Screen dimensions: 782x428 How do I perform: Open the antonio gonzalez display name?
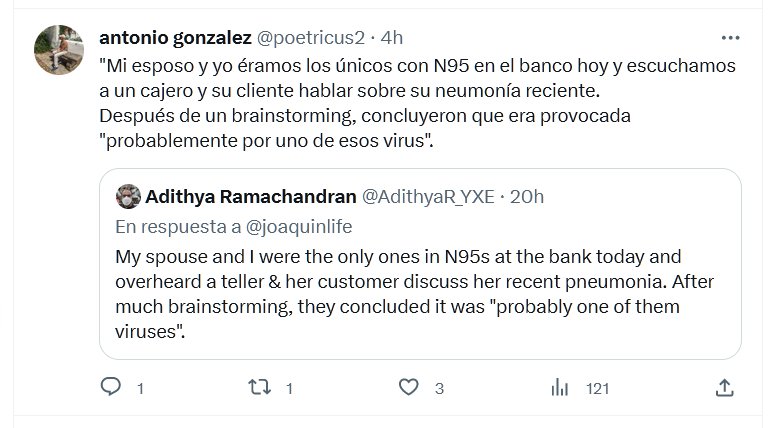pos(176,38)
